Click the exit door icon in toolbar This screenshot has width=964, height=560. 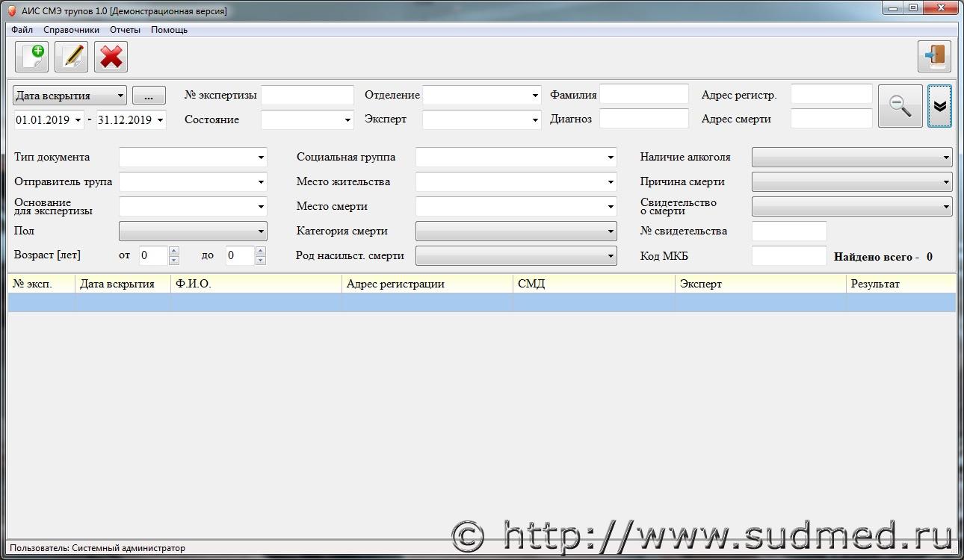pyautogui.click(x=934, y=57)
